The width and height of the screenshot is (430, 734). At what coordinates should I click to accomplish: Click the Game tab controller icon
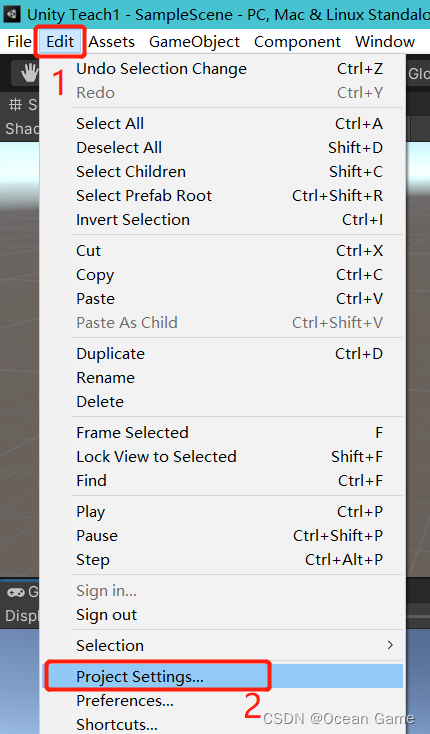[x=15, y=592]
